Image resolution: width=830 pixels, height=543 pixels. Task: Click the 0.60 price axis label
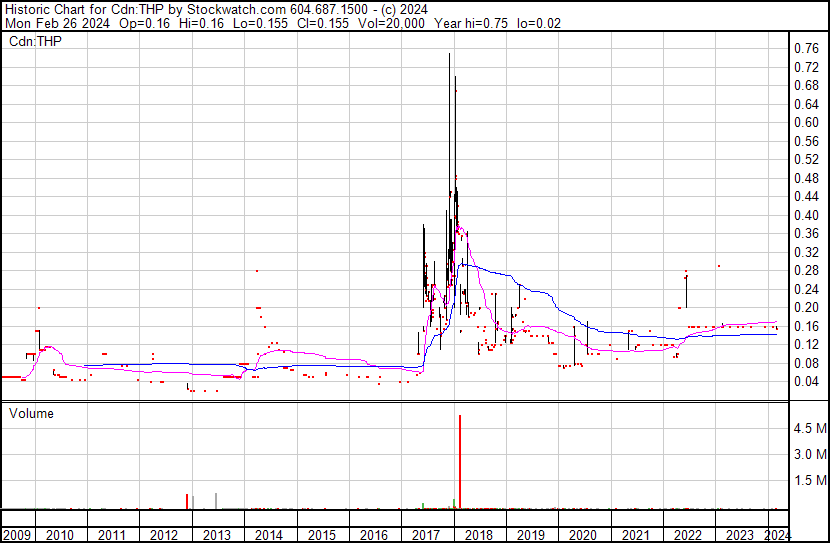(x=806, y=123)
